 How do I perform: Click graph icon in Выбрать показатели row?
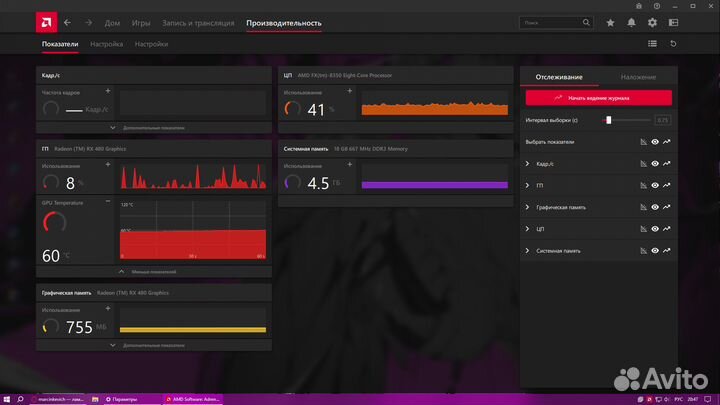667,142
